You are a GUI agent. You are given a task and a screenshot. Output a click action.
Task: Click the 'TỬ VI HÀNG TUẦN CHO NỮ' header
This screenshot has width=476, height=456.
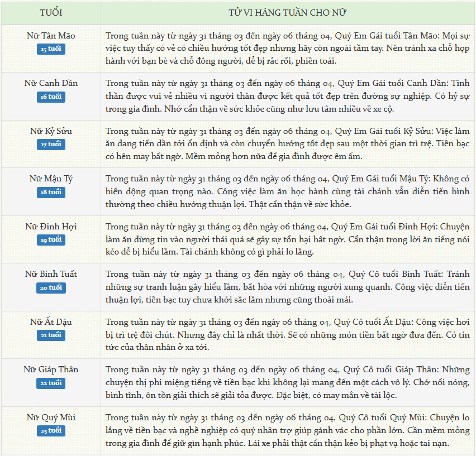coord(287,12)
